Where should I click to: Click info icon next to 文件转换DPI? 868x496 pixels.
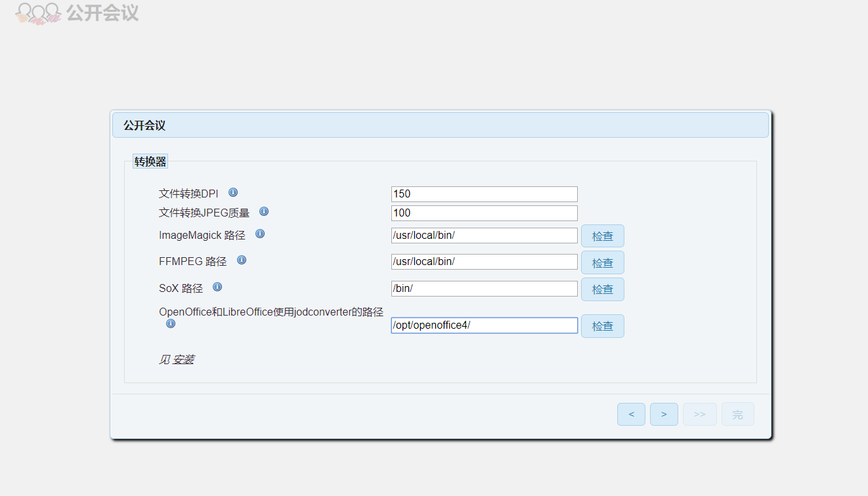pos(233,193)
